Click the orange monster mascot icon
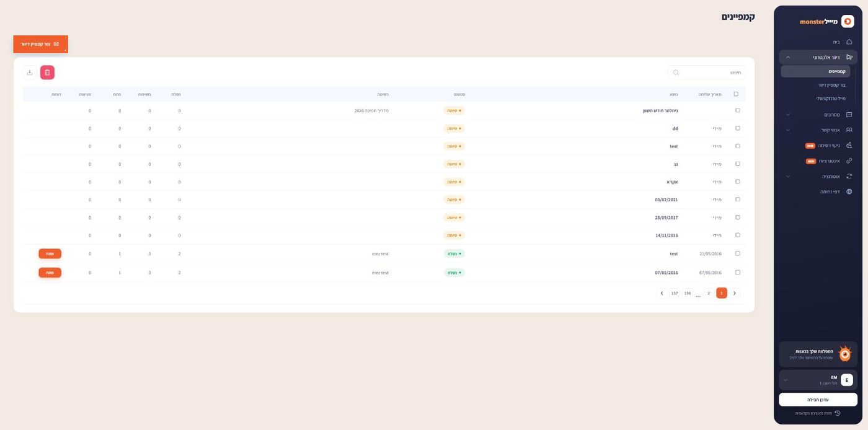Screen dimensions: 868x430 (x=844, y=353)
